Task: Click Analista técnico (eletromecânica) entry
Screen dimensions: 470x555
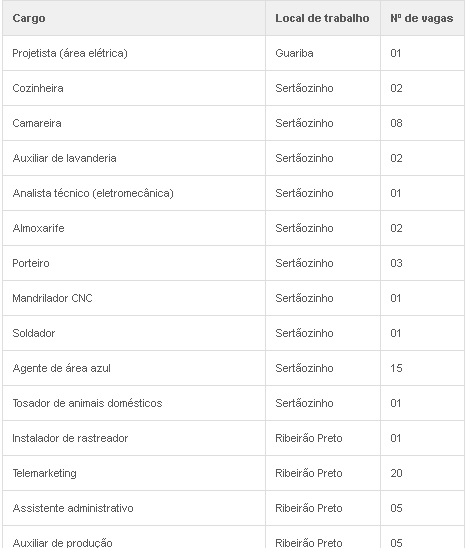Action: pos(93,193)
